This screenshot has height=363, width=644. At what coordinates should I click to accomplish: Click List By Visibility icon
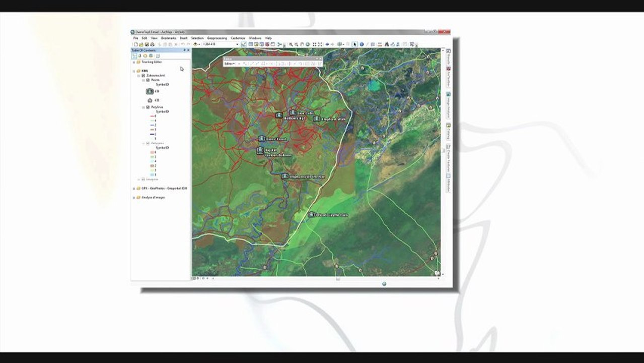pyautogui.click(x=145, y=56)
